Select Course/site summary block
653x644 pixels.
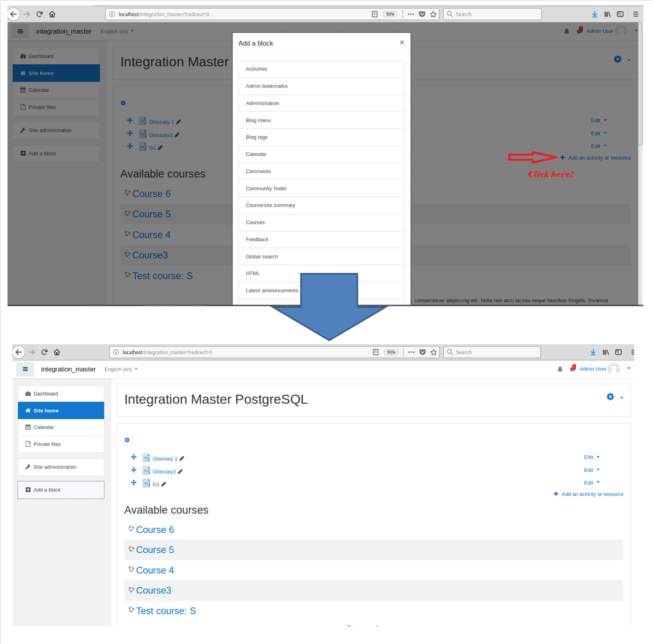tap(321, 205)
